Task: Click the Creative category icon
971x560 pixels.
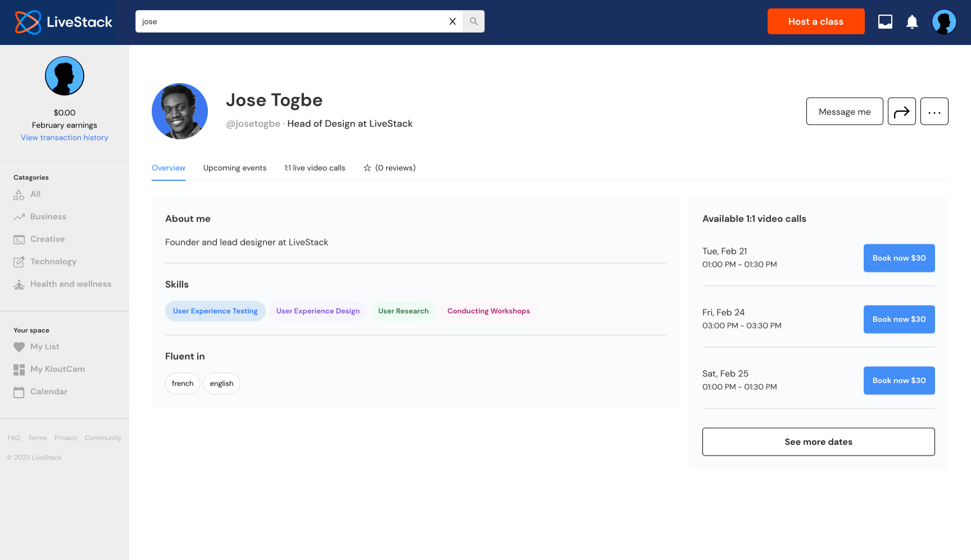Action: coord(19,240)
